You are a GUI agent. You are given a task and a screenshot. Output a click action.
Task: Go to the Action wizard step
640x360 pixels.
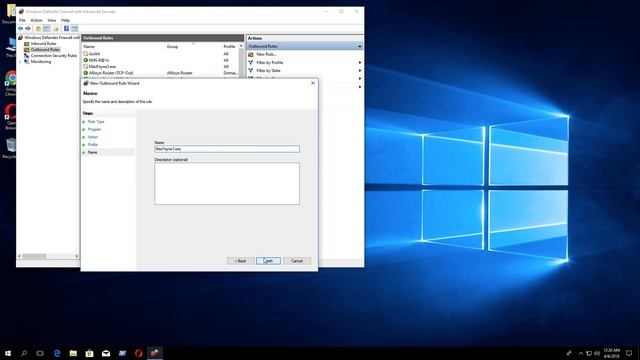pyautogui.click(x=93, y=137)
